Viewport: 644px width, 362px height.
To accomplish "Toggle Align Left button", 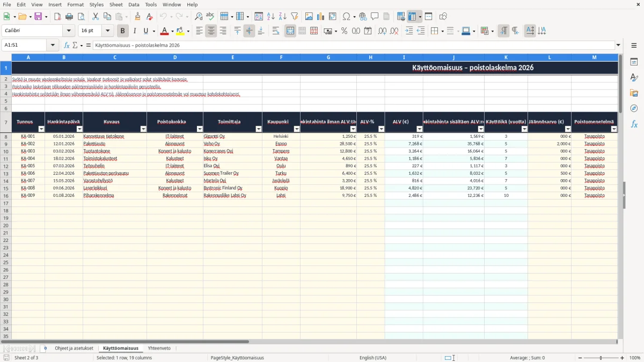I will [199, 31].
